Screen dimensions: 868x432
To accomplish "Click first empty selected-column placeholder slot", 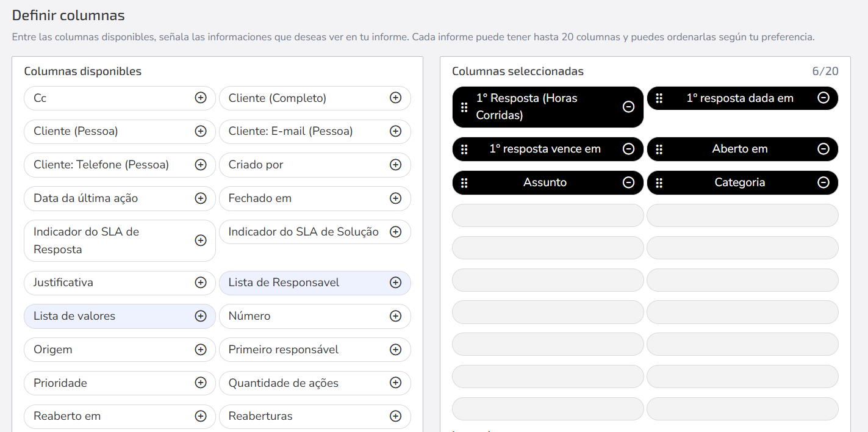I will pos(548,215).
